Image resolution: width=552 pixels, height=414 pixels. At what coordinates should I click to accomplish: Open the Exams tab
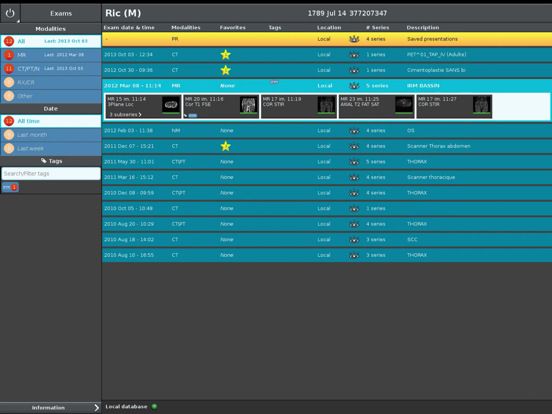pos(61,13)
